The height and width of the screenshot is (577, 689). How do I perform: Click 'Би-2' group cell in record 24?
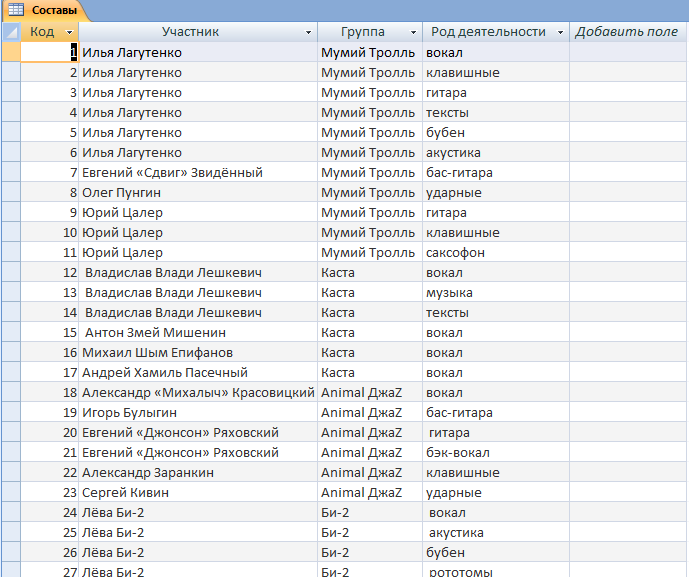370,512
